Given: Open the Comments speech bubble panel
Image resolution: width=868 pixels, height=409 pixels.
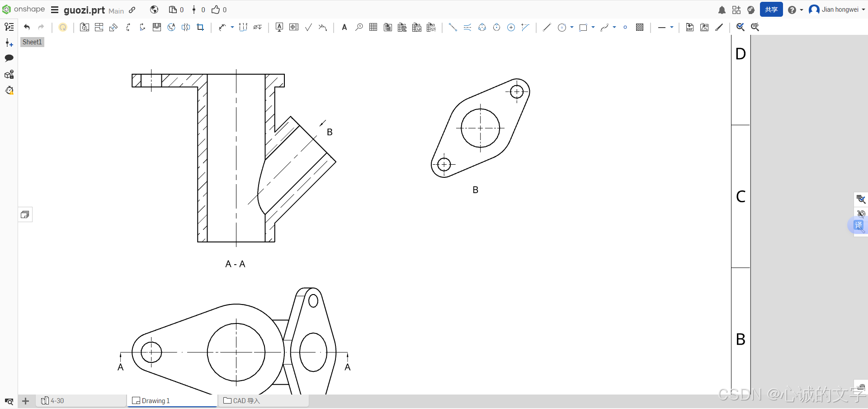Looking at the screenshot, I should (9, 58).
